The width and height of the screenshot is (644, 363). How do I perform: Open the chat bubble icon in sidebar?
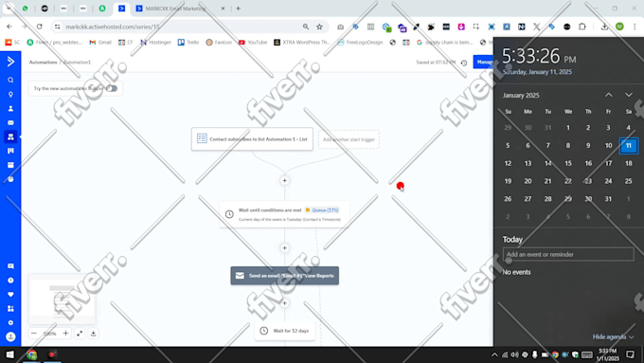click(x=10, y=266)
